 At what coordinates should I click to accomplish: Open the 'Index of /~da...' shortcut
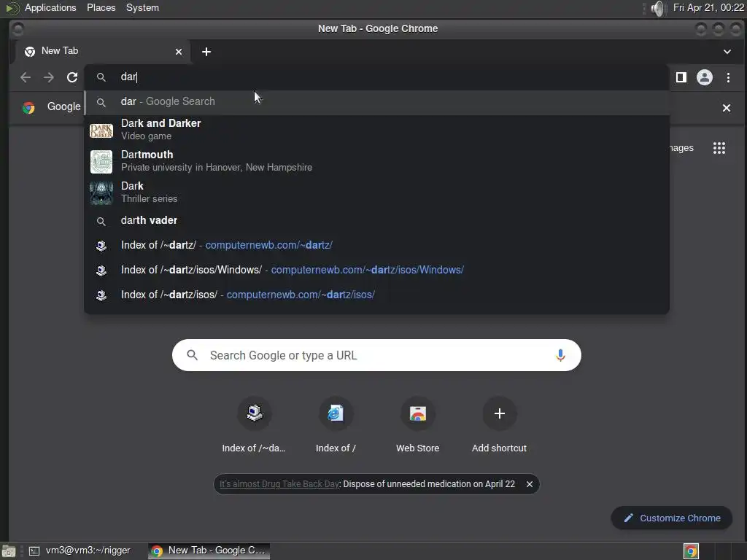254,424
